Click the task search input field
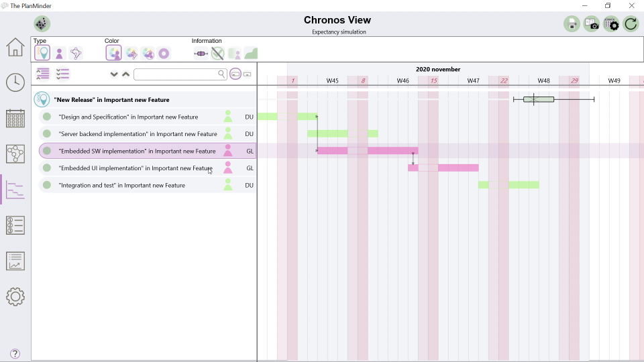Viewport: 644px width, 362px height. pyautogui.click(x=176, y=74)
